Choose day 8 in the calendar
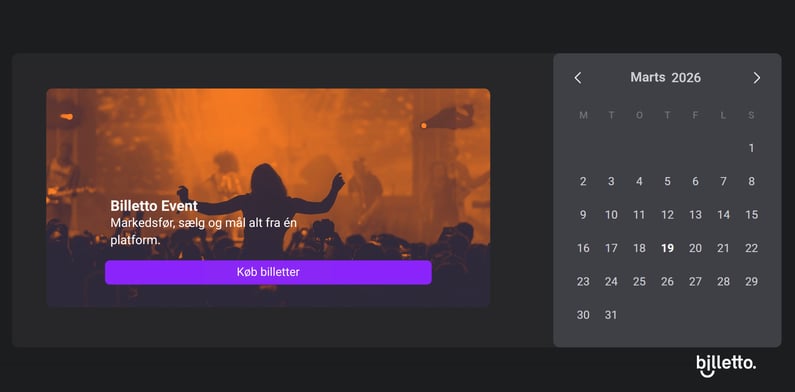795x392 pixels. 751,182
